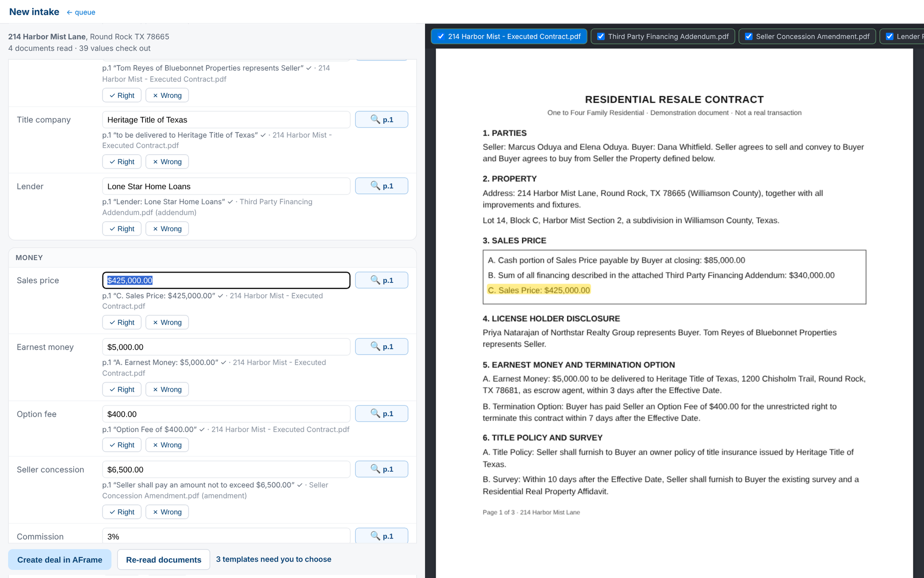This screenshot has height=578, width=924.
Task: Mark Lender value as Right
Action: [x=122, y=229]
